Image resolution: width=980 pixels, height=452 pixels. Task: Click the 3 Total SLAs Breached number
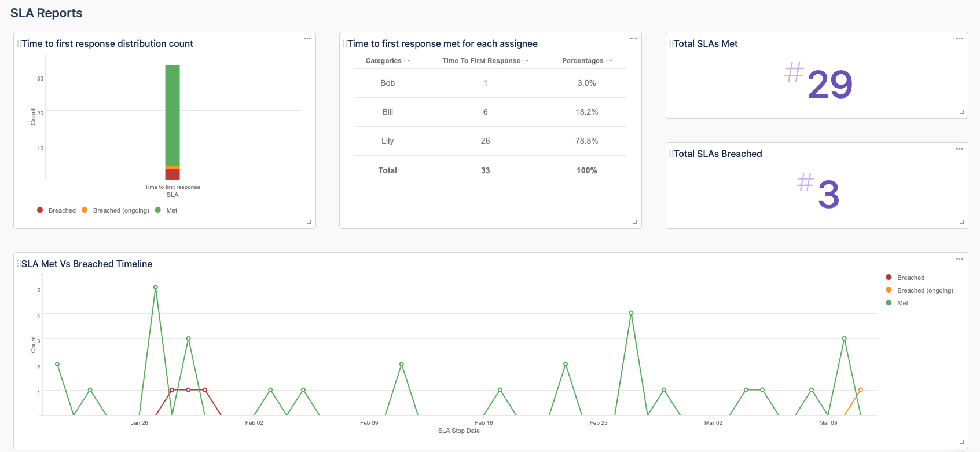[828, 195]
